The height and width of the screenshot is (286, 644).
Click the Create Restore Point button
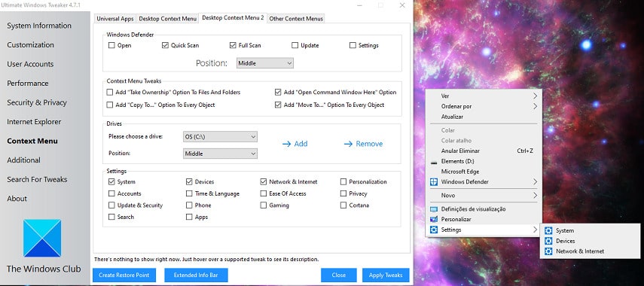click(124, 275)
